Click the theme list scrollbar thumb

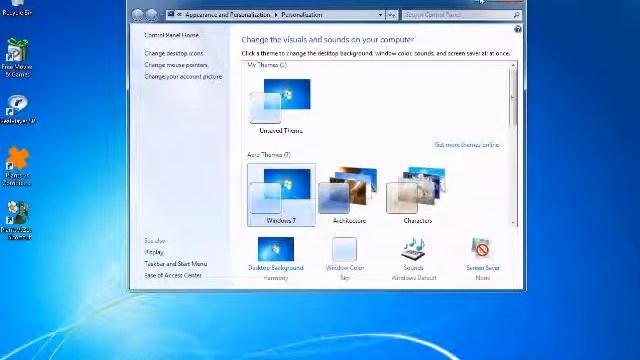coord(513,98)
